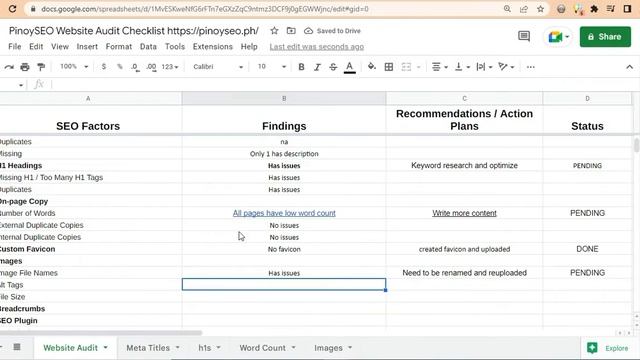The height and width of the screenshot is (360, 640).
Task: Click the share page icon in the address bar
Action: point(524,9)
